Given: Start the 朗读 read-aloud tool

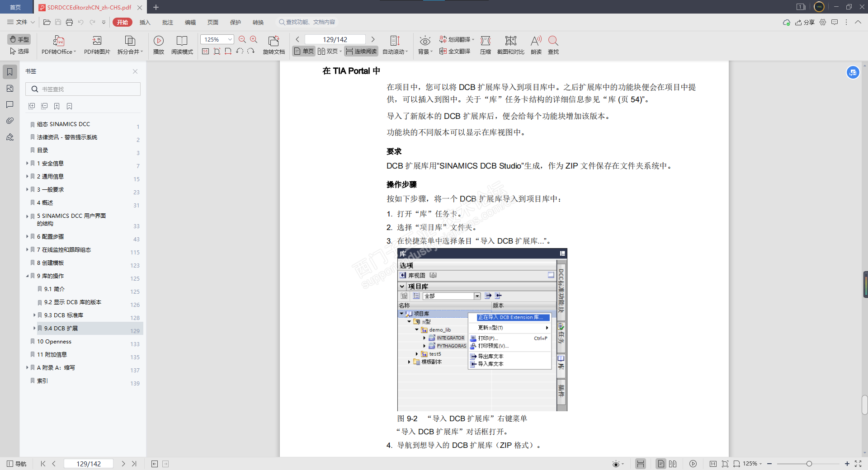Looking at the screenshot, I should 536,41.
